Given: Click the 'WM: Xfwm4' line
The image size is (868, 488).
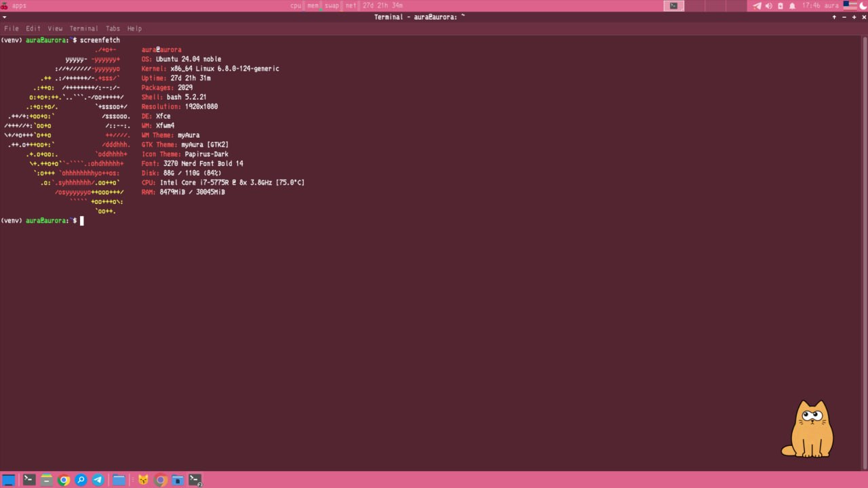Looking at the screenshot, I should [158, 125].
